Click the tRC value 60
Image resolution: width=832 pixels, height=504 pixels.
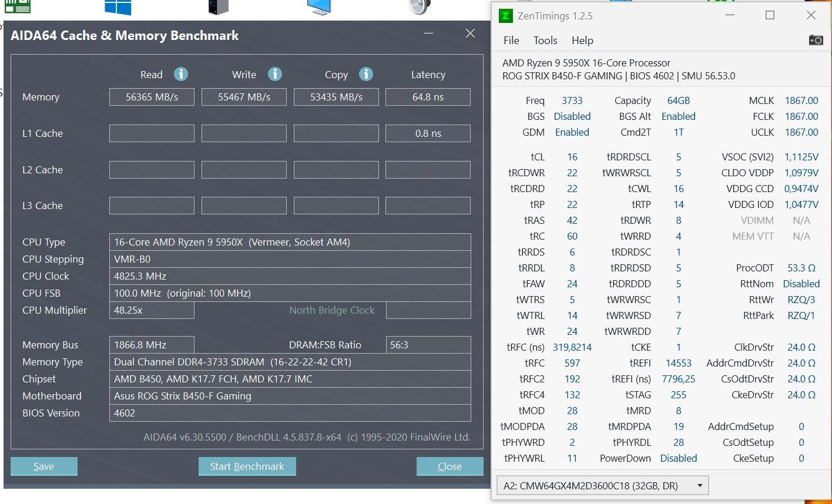click(572, 236)
